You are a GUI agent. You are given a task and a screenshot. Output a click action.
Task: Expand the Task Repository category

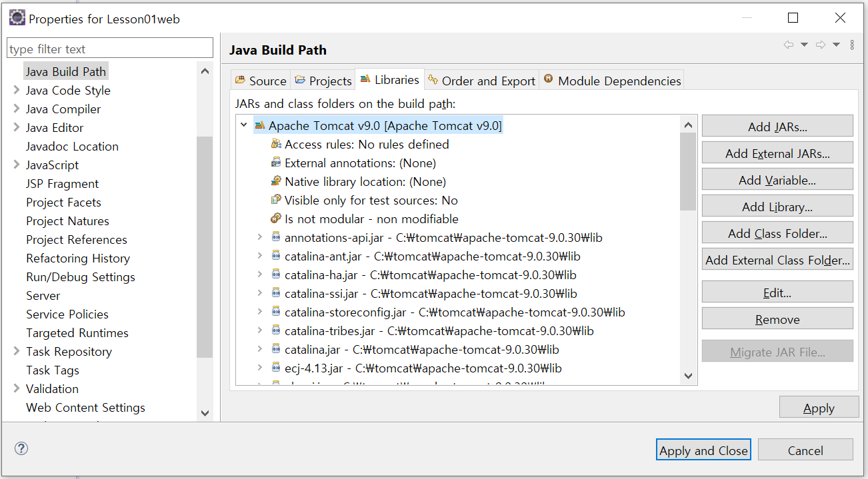coord(16,351)
